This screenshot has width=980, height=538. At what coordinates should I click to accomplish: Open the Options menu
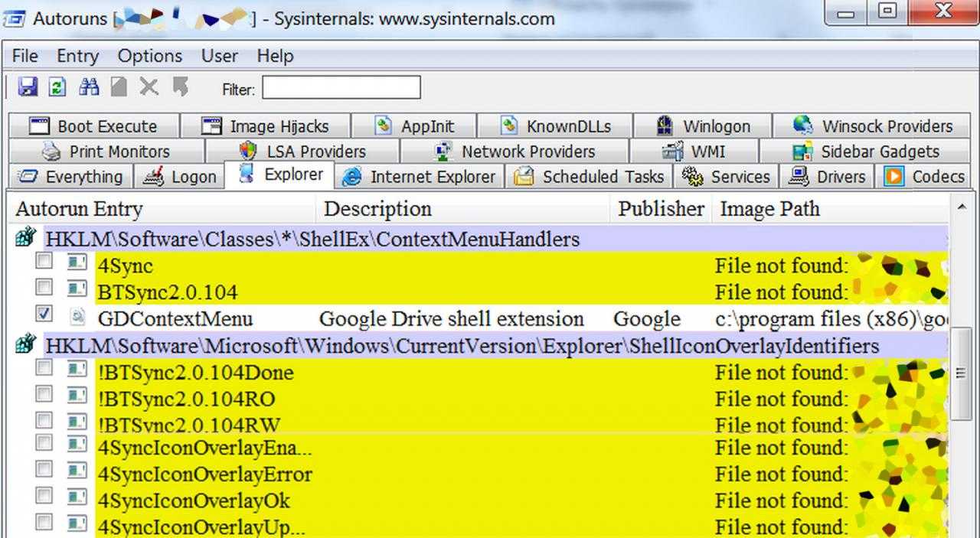click(x=149, y=56)
